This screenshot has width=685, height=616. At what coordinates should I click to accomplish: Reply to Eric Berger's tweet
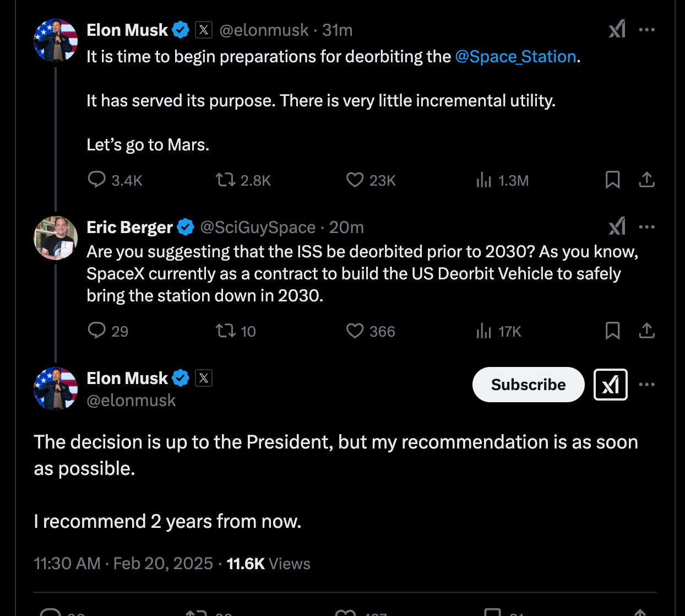97,331
